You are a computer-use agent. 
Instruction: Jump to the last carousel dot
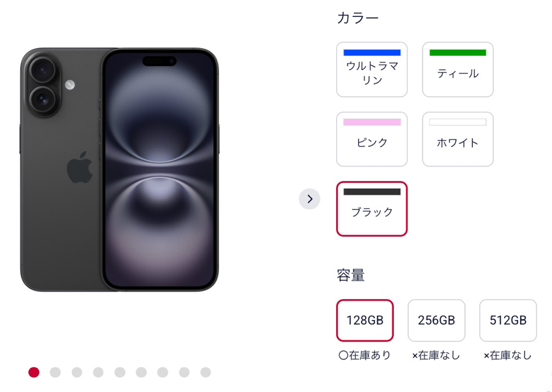tap(205, 372)
